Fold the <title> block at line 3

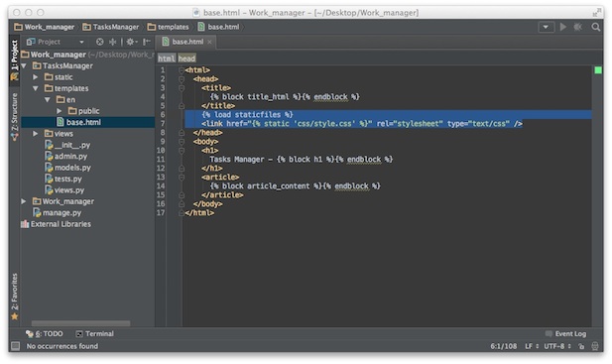click(x=182, y=88)
